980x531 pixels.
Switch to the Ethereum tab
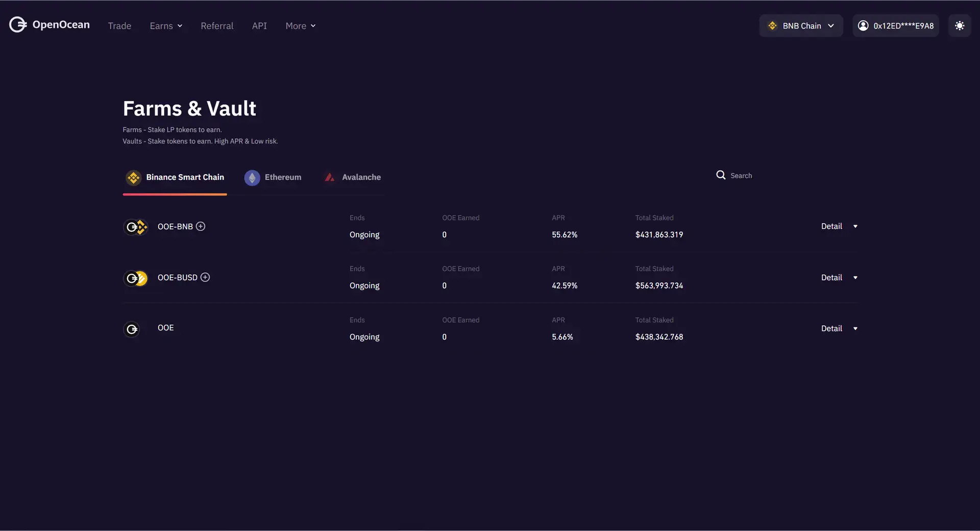(x=273, y=177)
